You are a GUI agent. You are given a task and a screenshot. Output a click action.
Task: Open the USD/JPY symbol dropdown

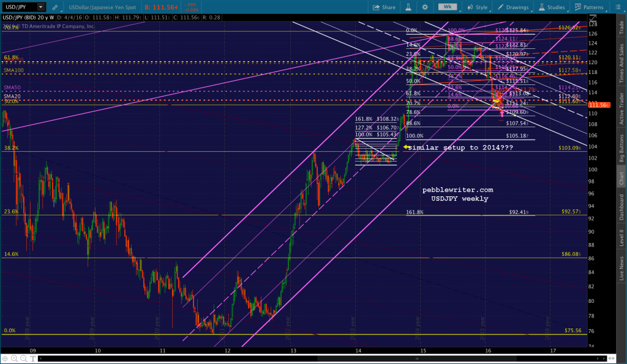pyautogui.click(x=40, y=7)
